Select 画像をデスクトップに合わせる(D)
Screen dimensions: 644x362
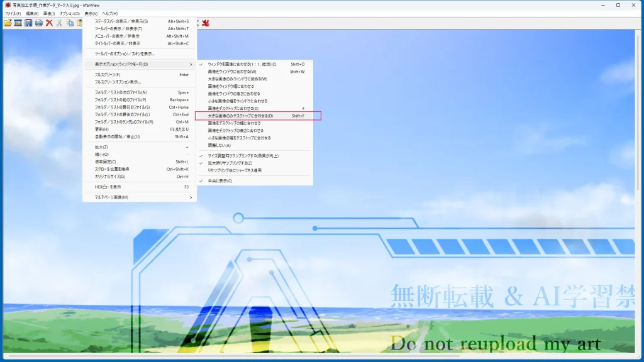[x=254, y=108]
